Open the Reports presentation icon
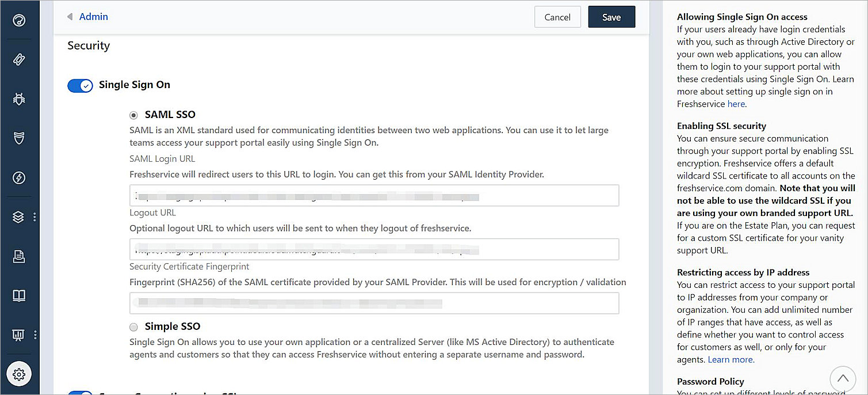Screen dimensions: 868x395 [19, 335]
